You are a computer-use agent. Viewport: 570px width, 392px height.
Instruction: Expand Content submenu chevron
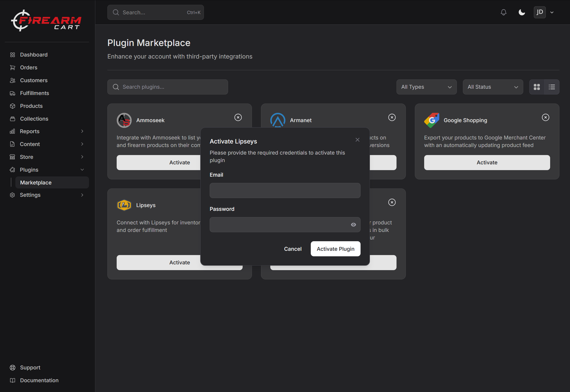coord(82,144)
